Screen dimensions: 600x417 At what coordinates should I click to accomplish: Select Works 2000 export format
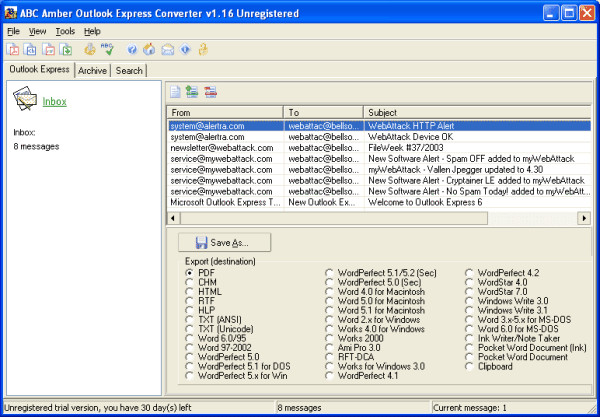tap(329, 338)
